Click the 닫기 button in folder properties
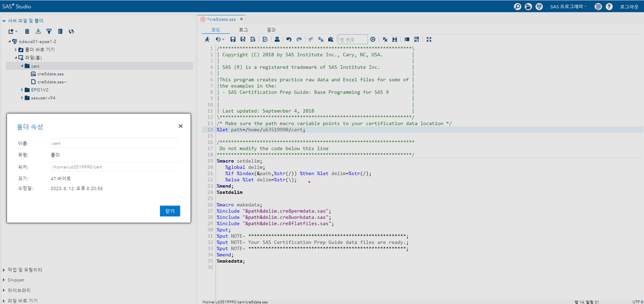Image resolution: width=644 pixels, height=304 pixels. click(x=170, y=211)
